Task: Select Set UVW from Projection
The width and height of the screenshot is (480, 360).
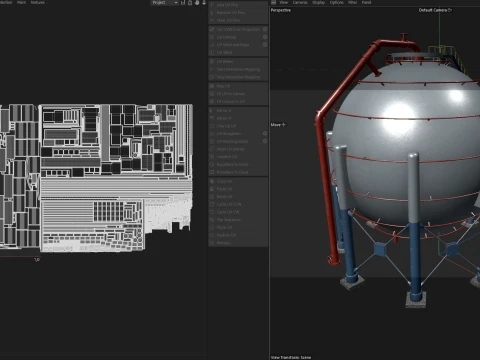Action: (x=235, y=29)
